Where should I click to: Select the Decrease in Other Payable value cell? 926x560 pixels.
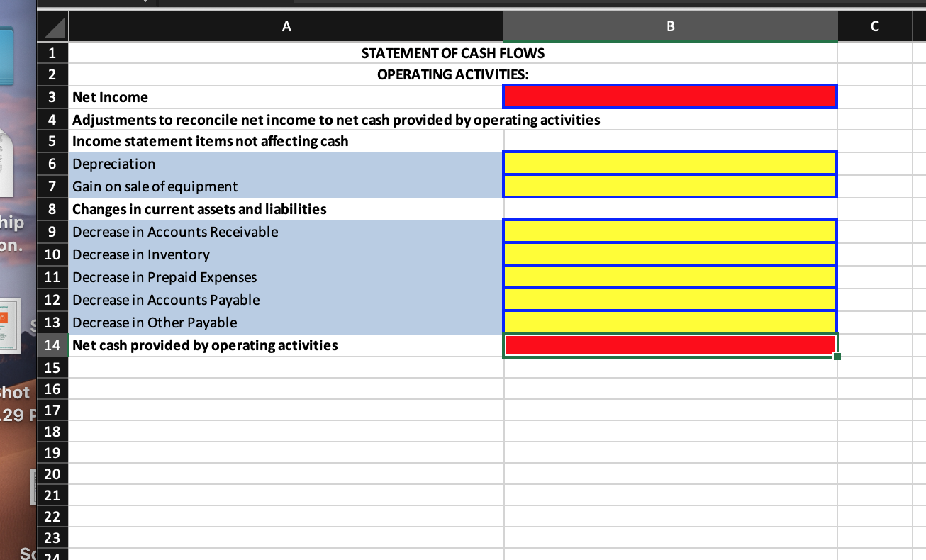coord(669,323)
